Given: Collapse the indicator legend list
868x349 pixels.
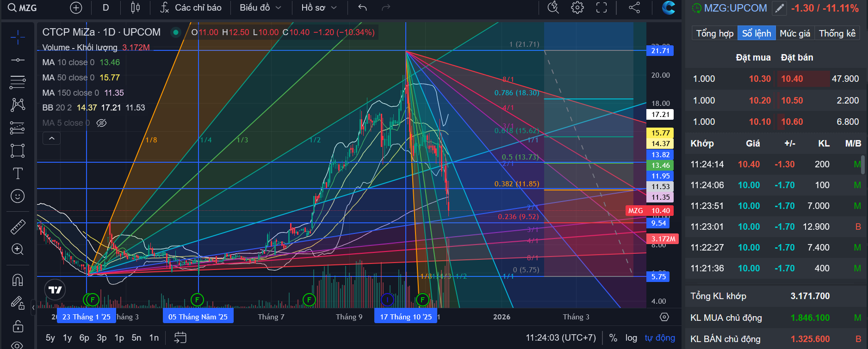Looking at the screenshot, I should [x=51, y=138].
